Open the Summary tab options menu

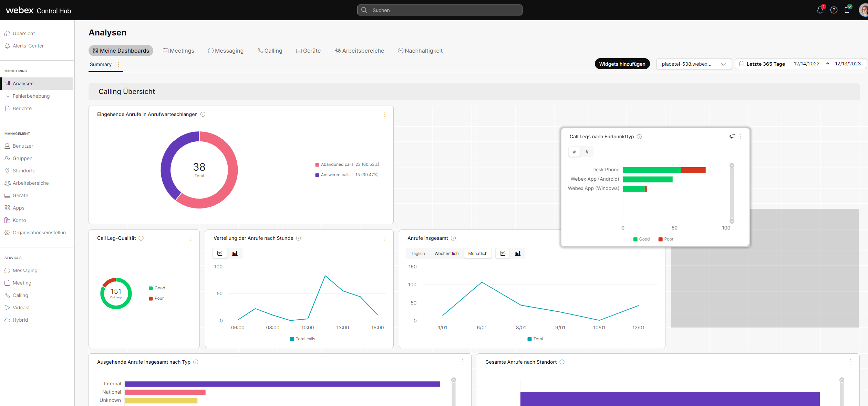pyautogui.click(x=119, y=64)
